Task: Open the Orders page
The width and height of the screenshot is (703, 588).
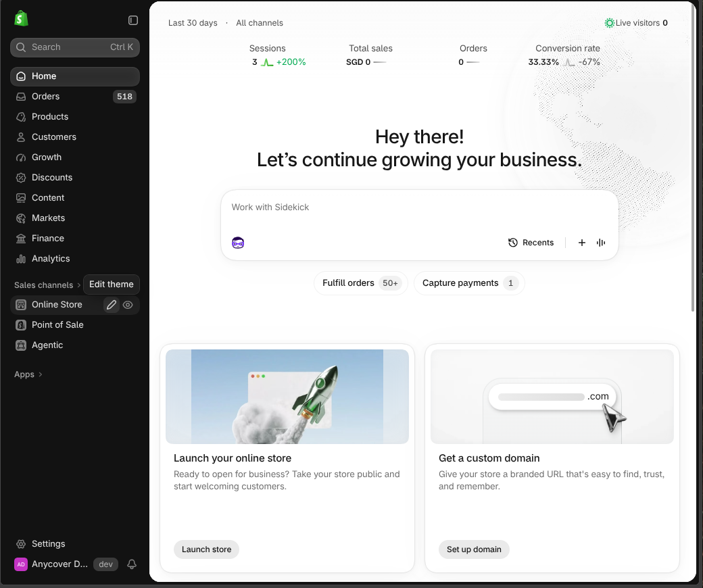Action: click(75, 97)
